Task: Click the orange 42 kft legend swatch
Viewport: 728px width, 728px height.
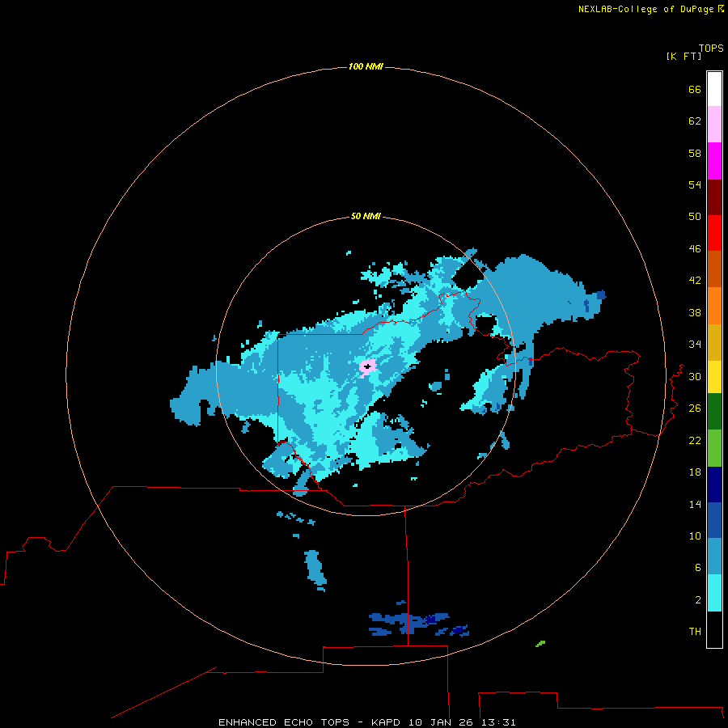Action: pyautogui.click(x=714, y=306)
